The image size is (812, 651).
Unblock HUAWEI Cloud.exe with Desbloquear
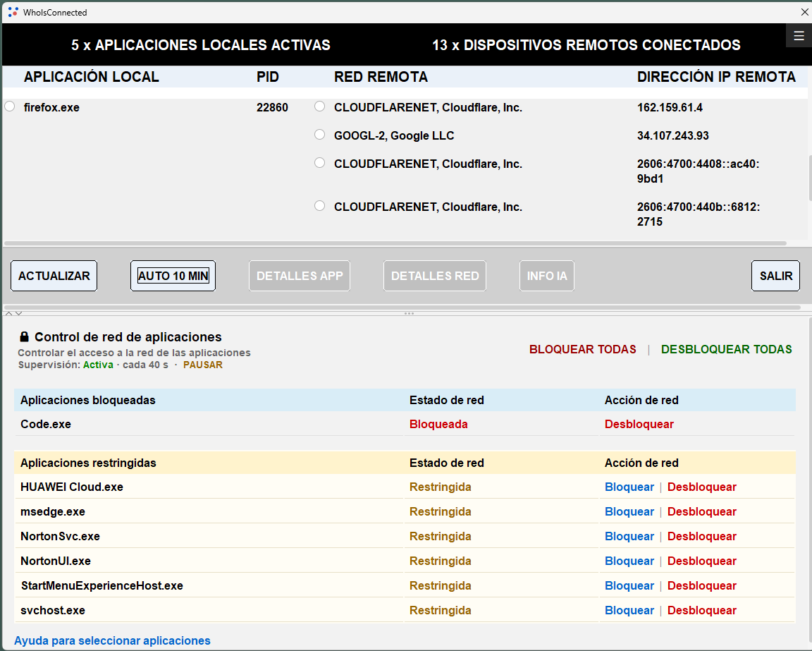(x=702, y=487)
